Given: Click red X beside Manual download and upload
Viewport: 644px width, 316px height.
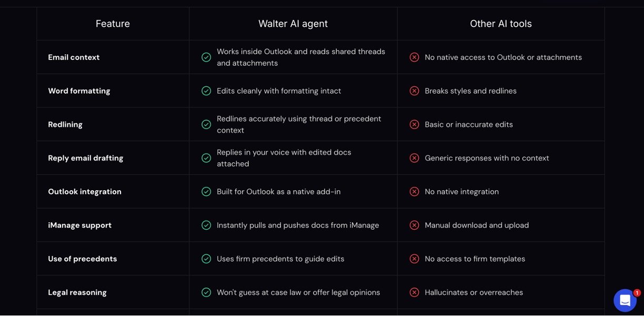Looking at the screenshot, I should click(414, 225).
